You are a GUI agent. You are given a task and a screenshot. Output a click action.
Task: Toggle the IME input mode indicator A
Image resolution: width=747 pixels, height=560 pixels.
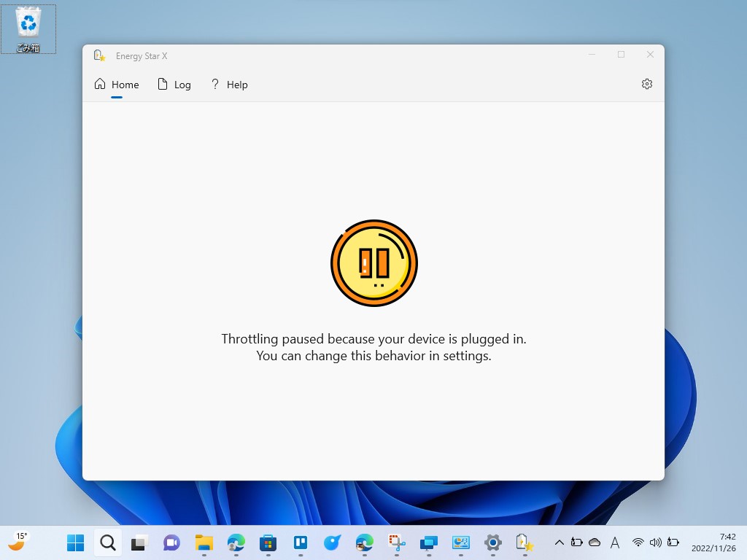pos(614,542)
